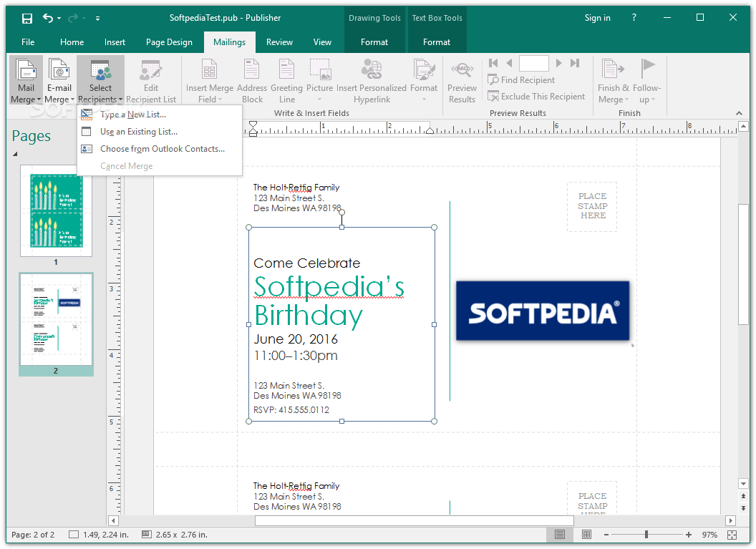The width and height of the screenshot is (756, 549).
Task: Click the next page double arrow button
Action: tap(743, 508)
